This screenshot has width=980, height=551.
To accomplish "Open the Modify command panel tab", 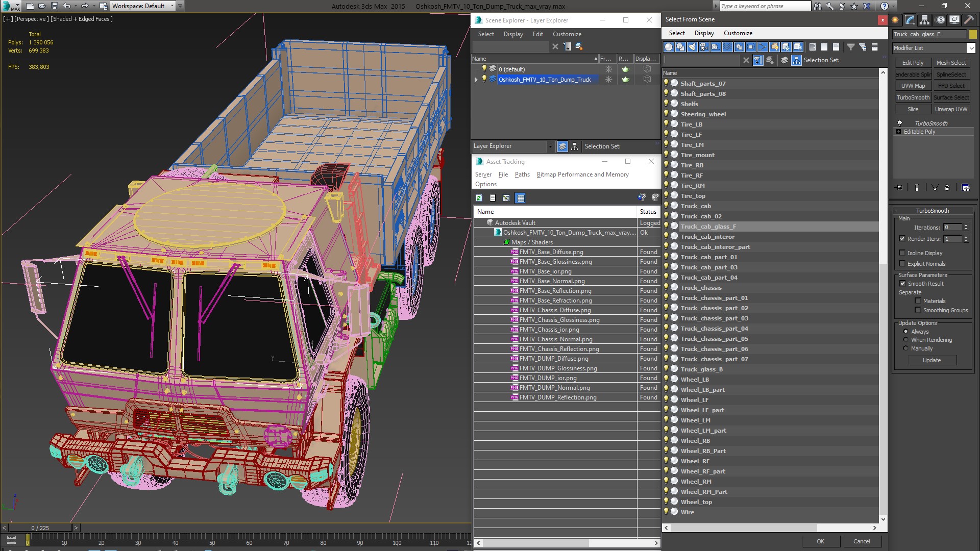I will click(910, 20).
